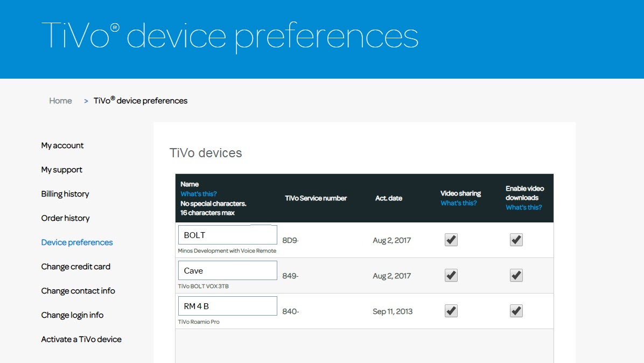Image resolution: width=644 pixels, height=363 pixels.
Task: Open My support in sidebar
Action: [61, 170]
